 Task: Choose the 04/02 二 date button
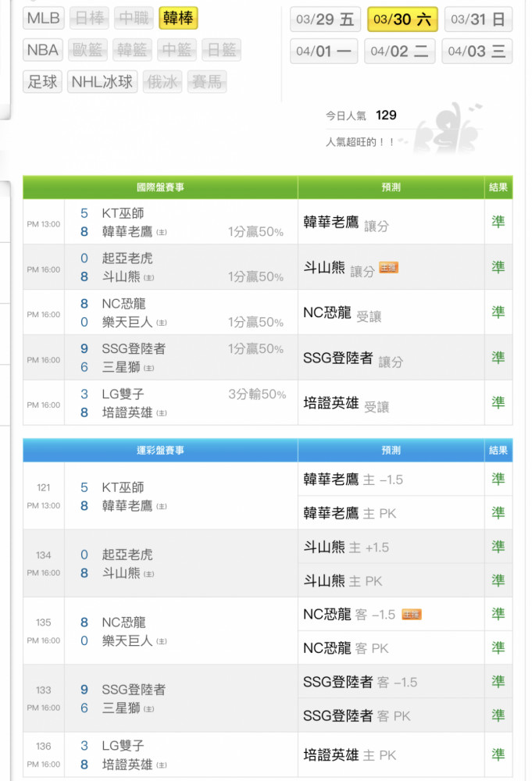click(399, 52)
